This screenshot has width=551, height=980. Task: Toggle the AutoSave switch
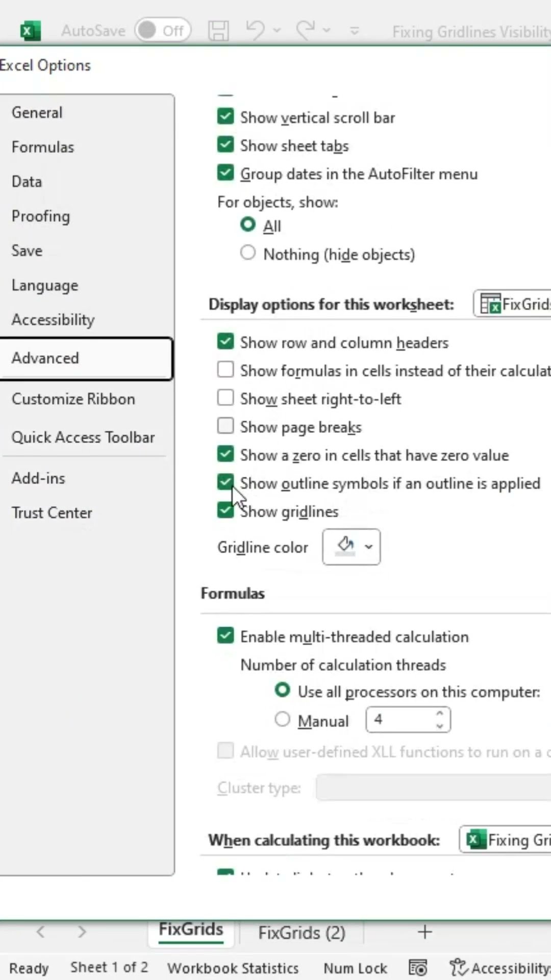(162, 31)
